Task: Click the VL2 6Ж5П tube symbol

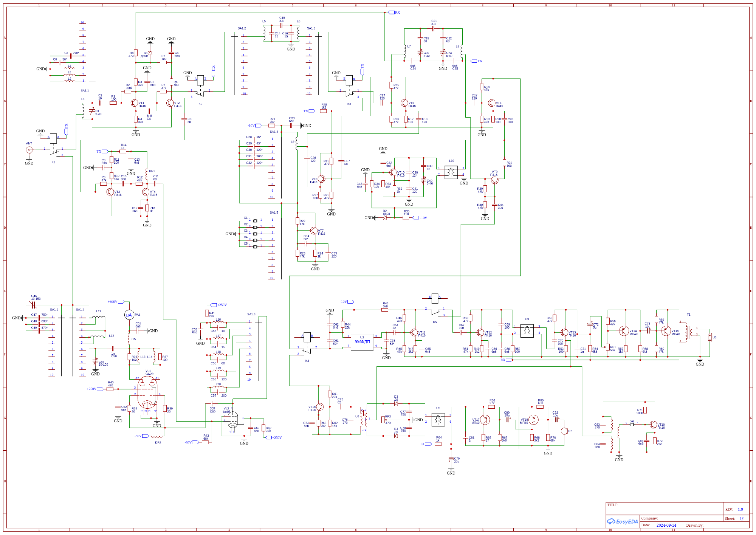Action: tap(233, 419)
